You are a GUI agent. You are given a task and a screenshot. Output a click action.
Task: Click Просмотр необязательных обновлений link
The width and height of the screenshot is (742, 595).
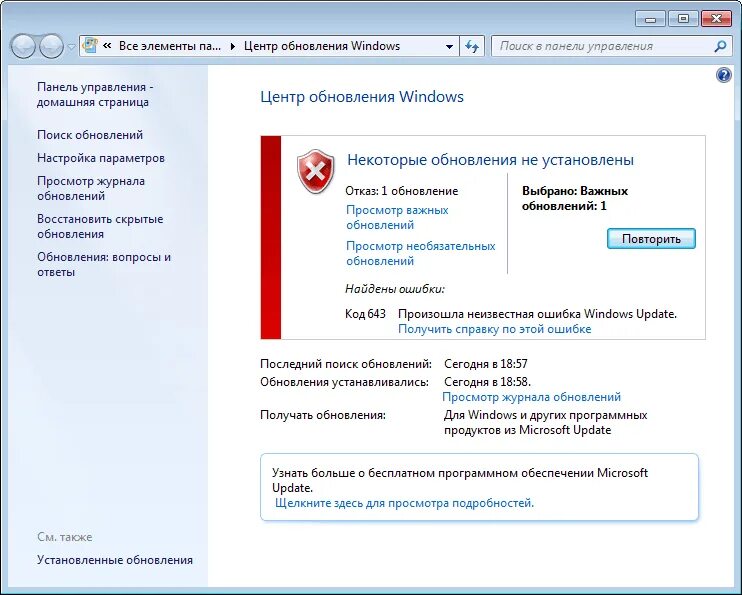click(x=421, y=253)
